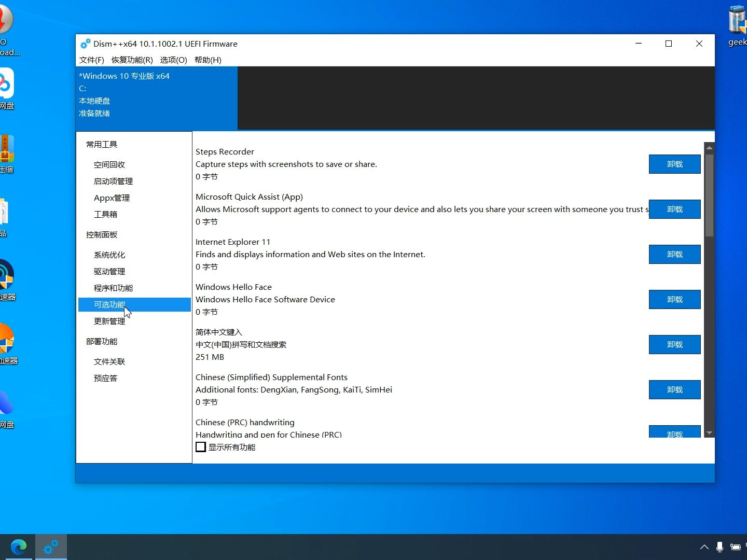Show hidden system tray icons chevron

(x=704, y=547)
